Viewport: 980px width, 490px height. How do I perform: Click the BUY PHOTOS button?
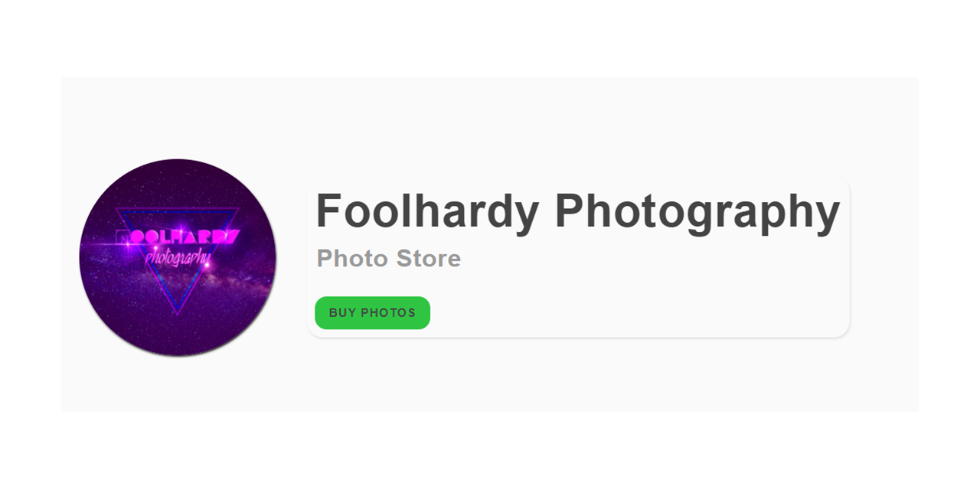click(x=372, y=312)
